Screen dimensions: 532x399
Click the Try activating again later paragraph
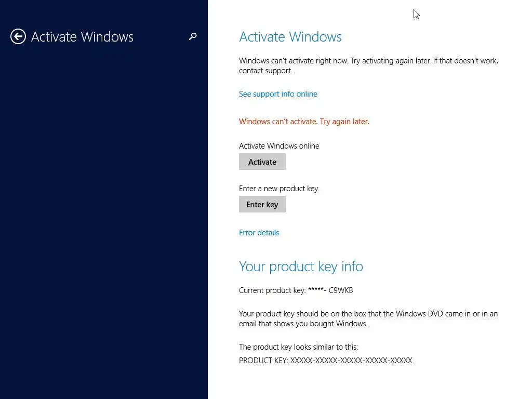tap(368, 65)
